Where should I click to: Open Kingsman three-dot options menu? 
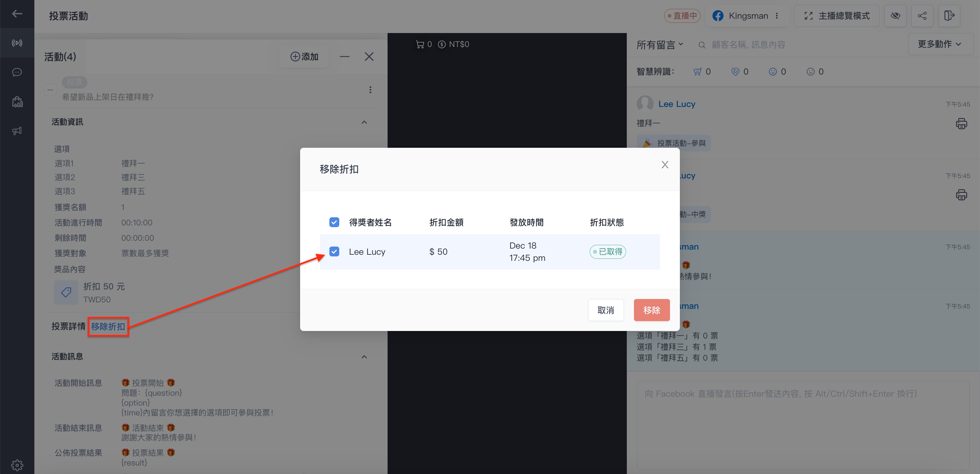point(777,16)
